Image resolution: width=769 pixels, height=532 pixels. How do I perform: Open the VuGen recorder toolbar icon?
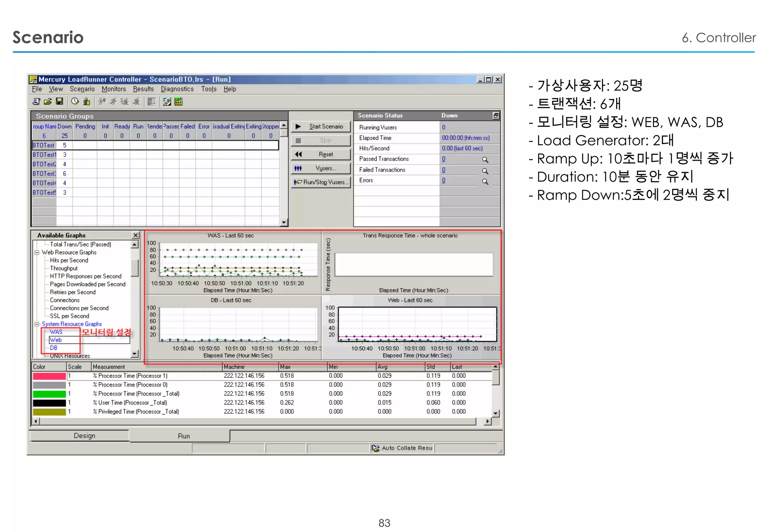(167, 101)
